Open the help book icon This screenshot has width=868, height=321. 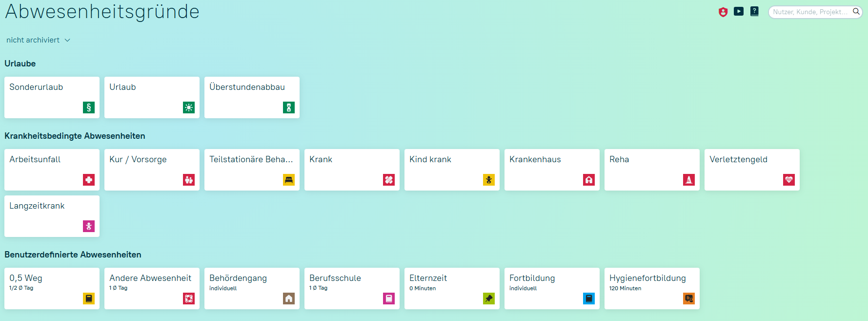(754, 11)
